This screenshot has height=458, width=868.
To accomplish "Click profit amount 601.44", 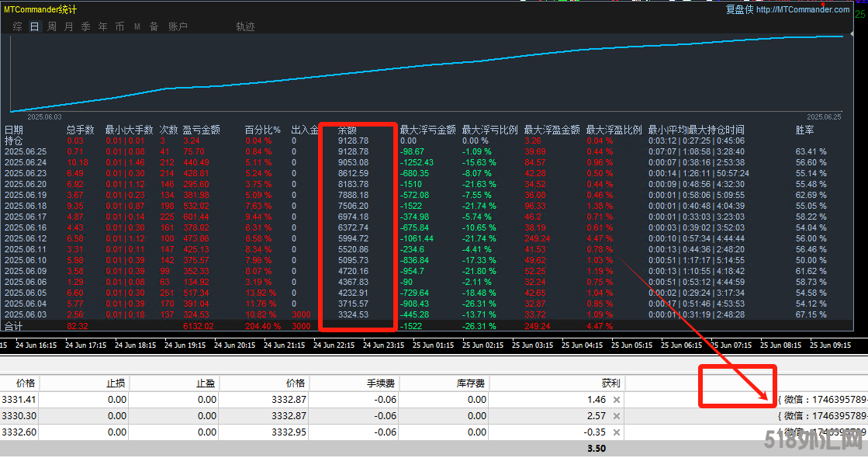I will coord(196,217).
